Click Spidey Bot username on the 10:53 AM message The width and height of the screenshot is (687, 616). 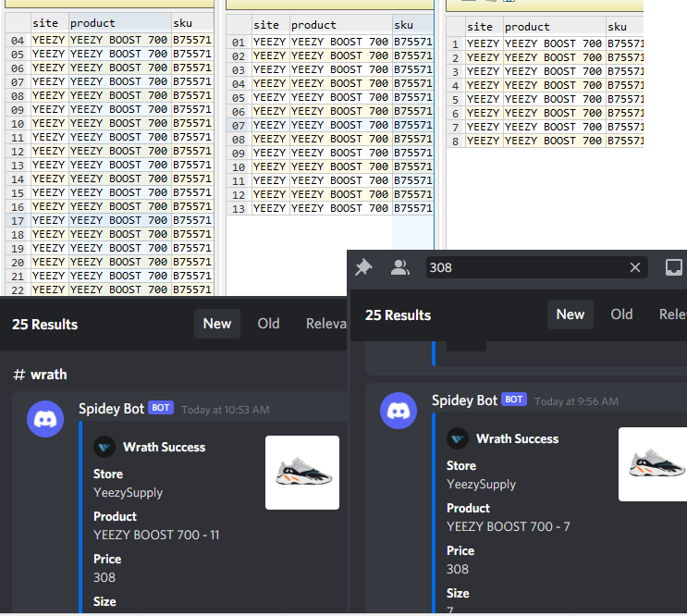tap(111, 409)
